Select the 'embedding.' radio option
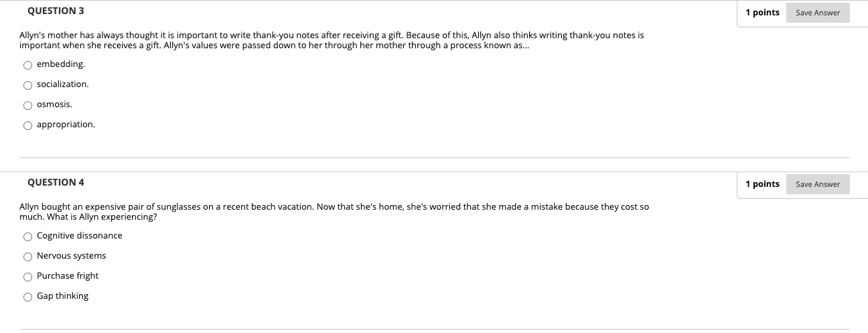 27,65
